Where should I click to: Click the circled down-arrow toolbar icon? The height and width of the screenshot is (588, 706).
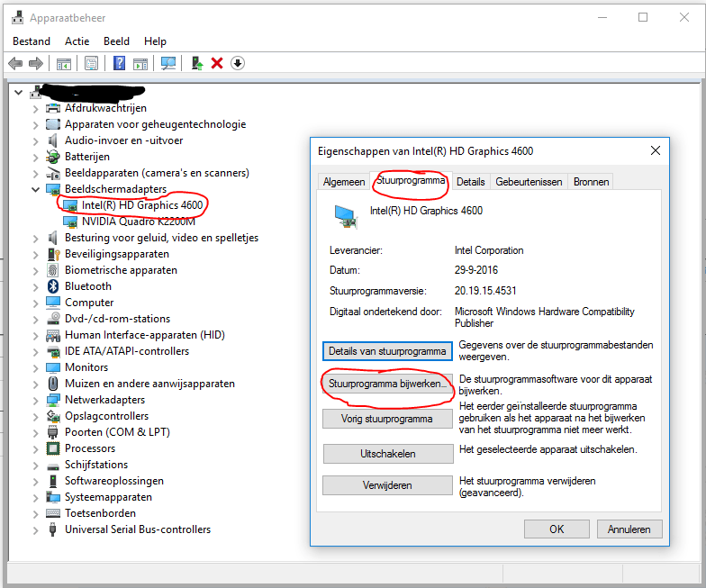point(238,63)
